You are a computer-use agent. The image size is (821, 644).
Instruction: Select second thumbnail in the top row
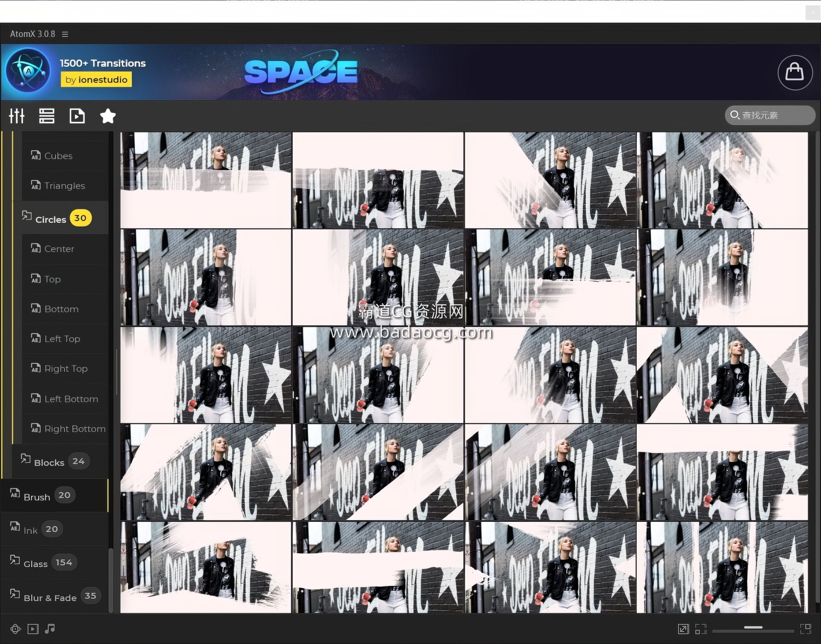pyautogui.click(x=378, y=180)
